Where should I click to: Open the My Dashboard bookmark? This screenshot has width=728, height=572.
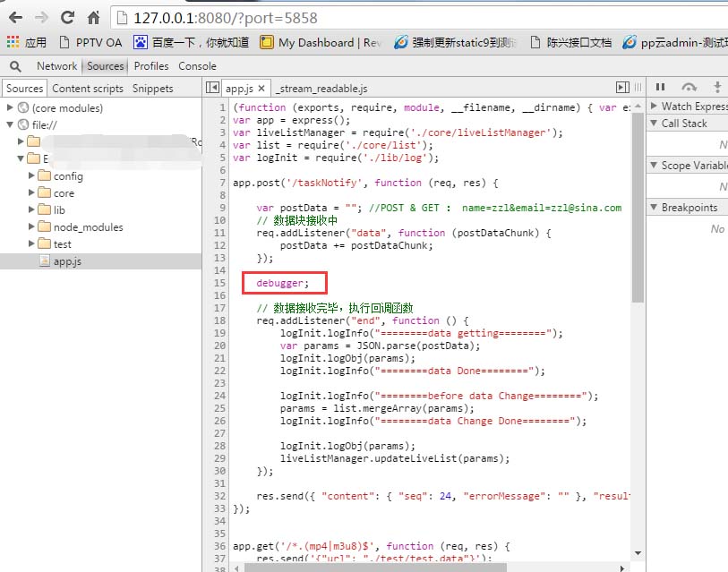coord(321,42)
